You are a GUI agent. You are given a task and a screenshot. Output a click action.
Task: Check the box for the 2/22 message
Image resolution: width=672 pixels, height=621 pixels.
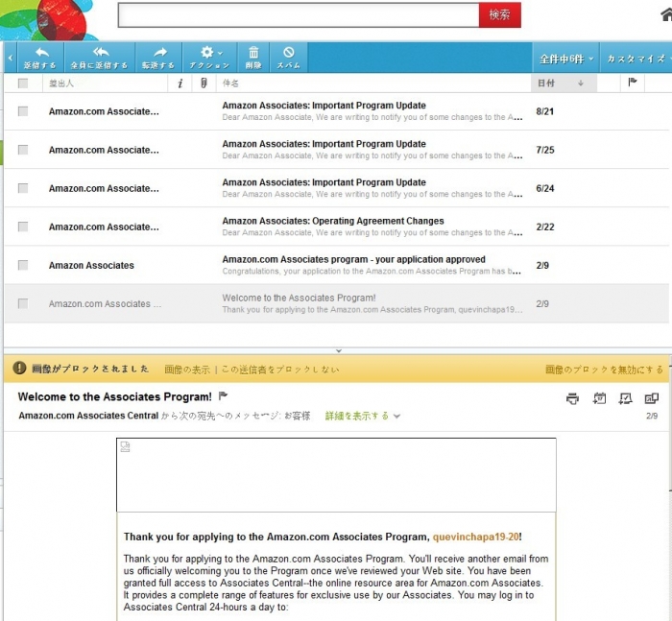[x=23, y=227]
